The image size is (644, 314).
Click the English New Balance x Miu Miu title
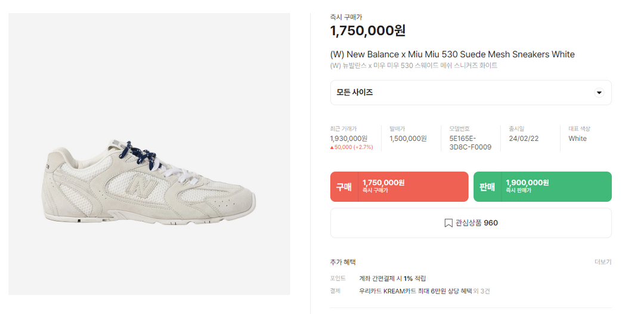click(452, 54)
